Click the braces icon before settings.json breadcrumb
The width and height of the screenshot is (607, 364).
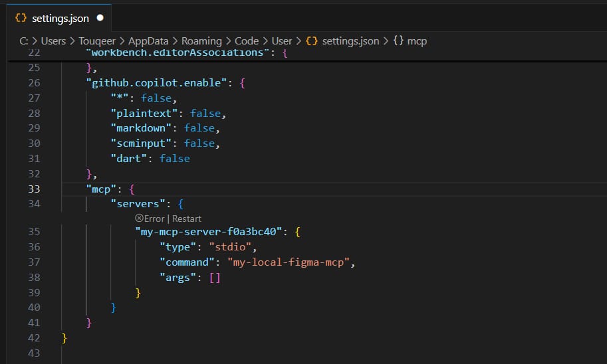point(311,41)
